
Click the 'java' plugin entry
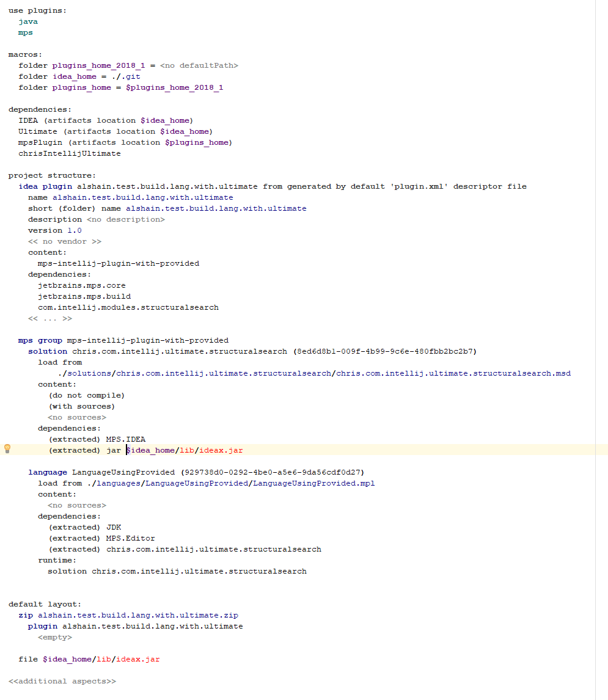(28, 21)
